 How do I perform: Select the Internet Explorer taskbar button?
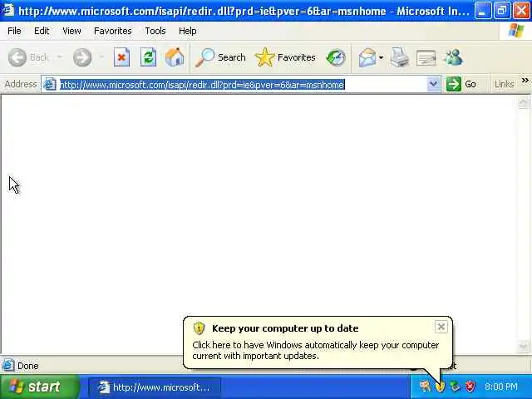[155, 387]
